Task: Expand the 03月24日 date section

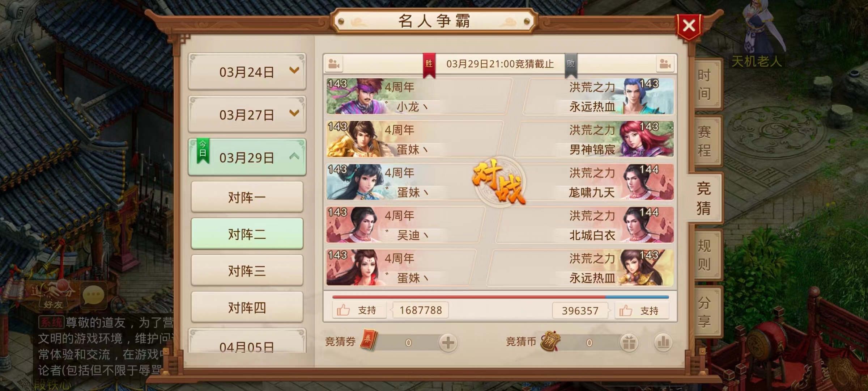Action: (247, 71)
